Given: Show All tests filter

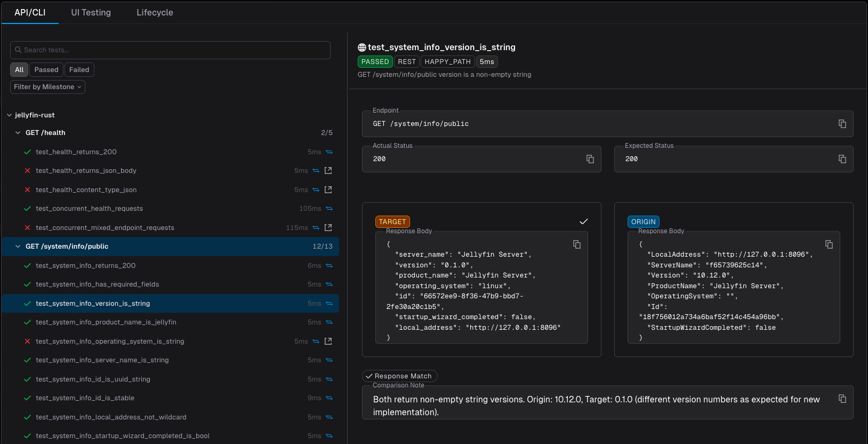Looking at the screenshot, I should click(x=19, y=70).
